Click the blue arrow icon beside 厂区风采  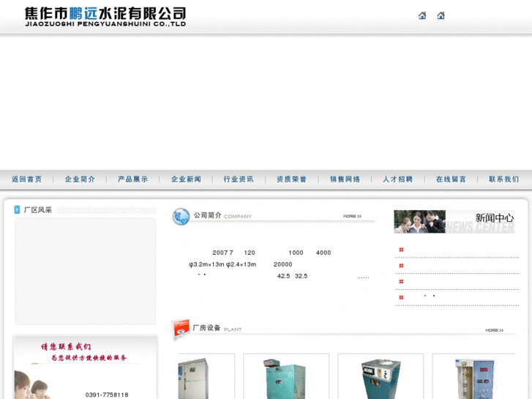(17, 210)
